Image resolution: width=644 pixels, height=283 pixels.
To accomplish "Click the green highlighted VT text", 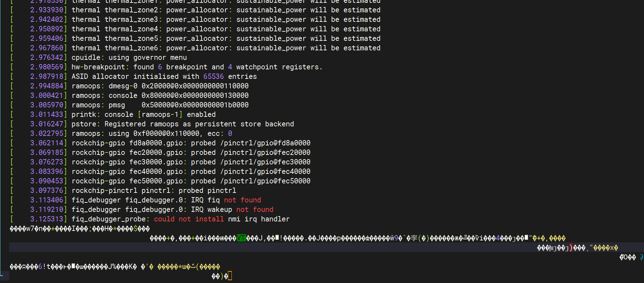I will 241,238.
